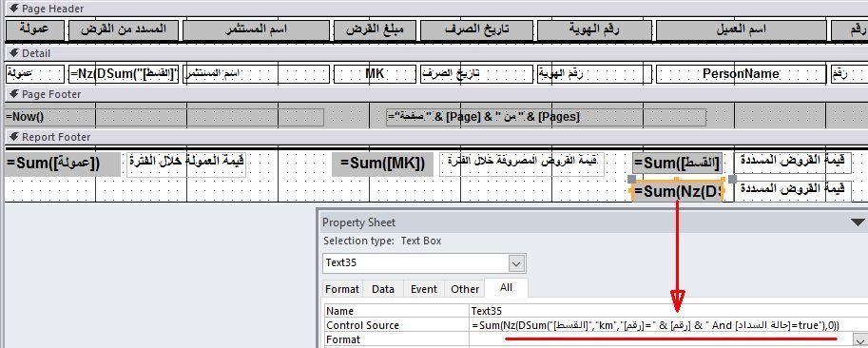
Task: Select the =Sum([MK]) text box
Action: coord(383,164)
